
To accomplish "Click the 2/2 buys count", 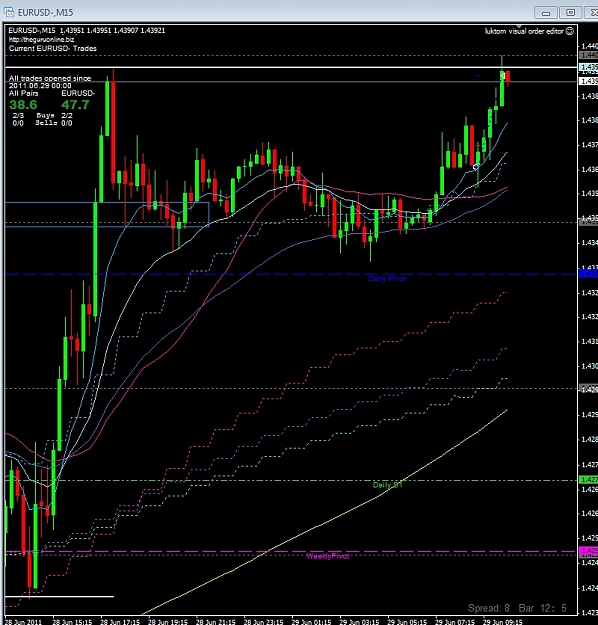I will tap(67, 115).
